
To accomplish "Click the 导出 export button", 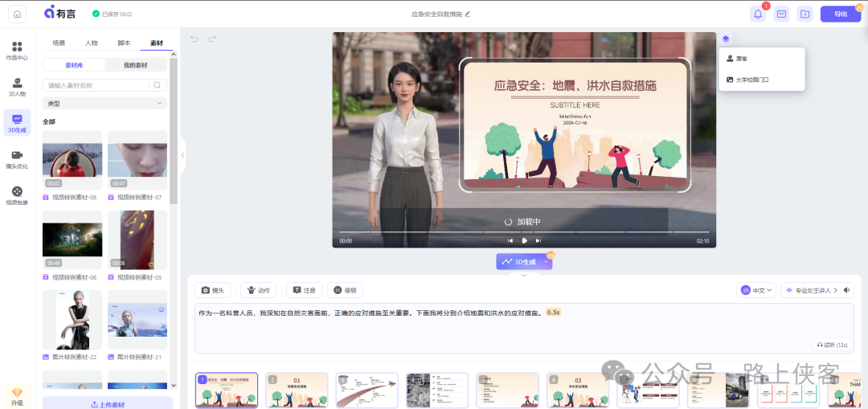I will (x=841, y=14).
